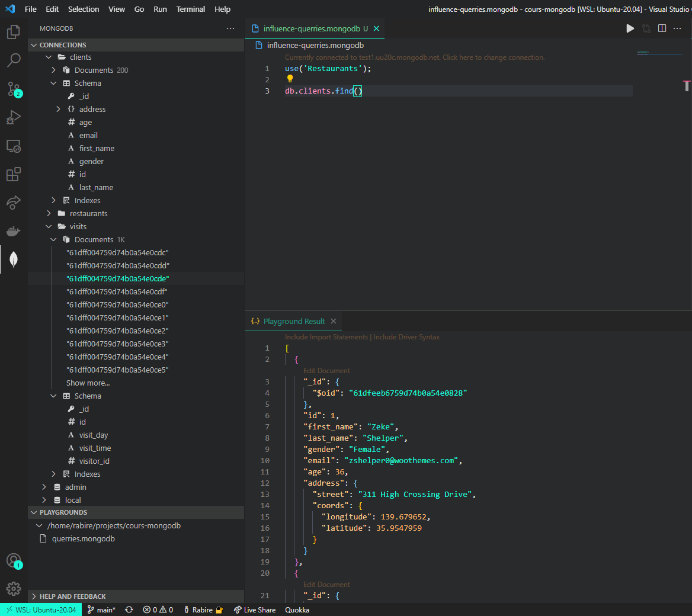Click the main* git branch status item
This screenshot has width=692, height=616.
(x=101, y=610)
